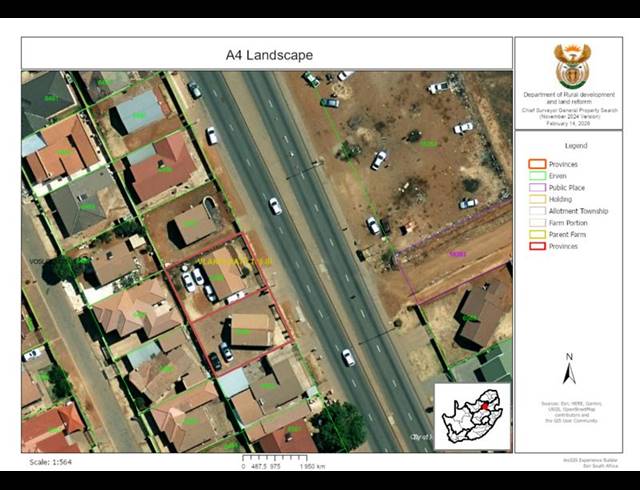Image resolution: width=640 pixels, height=490 pixels.
Task: Click the Allotment Township legend swatch
Action: pyautogui.click(x=537, y=211)
